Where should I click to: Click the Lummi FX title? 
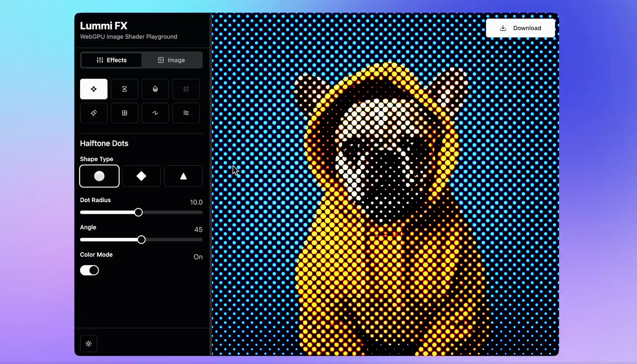click(x=103, y=26)
